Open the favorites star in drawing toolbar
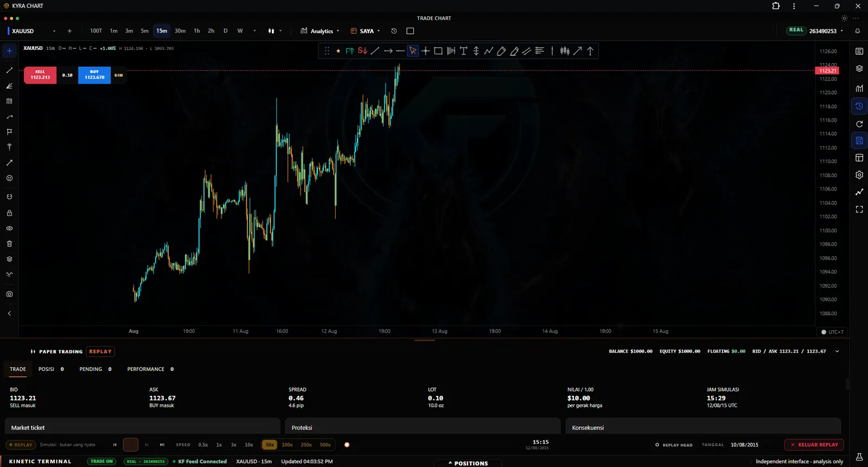Image resolution: width=868 pixels, height=467 pixels. pyautogui.click(x=338, y=51)
